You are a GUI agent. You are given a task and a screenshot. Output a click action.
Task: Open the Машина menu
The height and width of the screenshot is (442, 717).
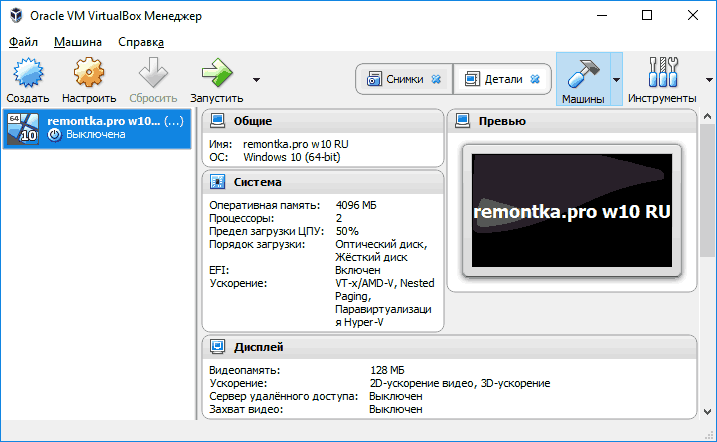pyautogui.click(x=78, y=42)
